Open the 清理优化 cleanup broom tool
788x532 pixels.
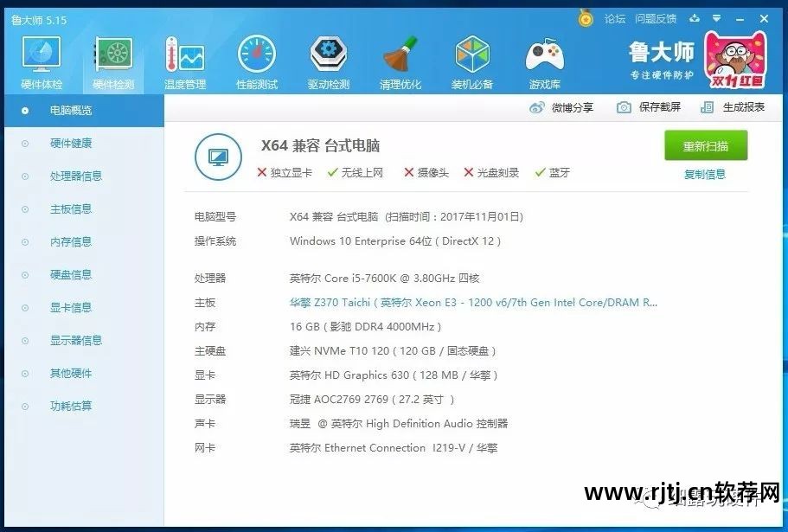click(x=400, y=63)
